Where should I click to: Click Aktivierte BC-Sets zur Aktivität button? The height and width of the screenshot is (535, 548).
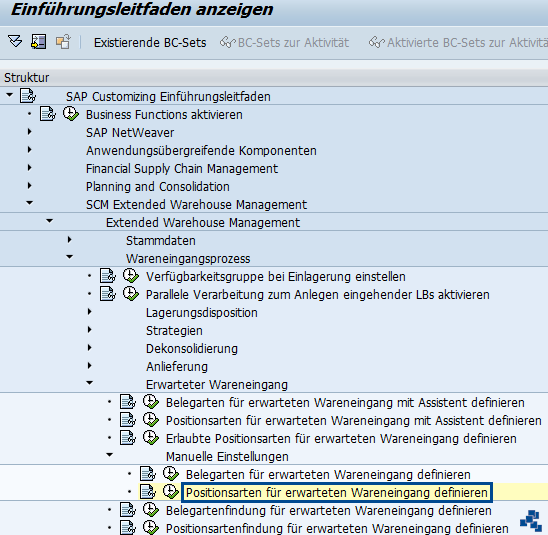tap(458, 43)
